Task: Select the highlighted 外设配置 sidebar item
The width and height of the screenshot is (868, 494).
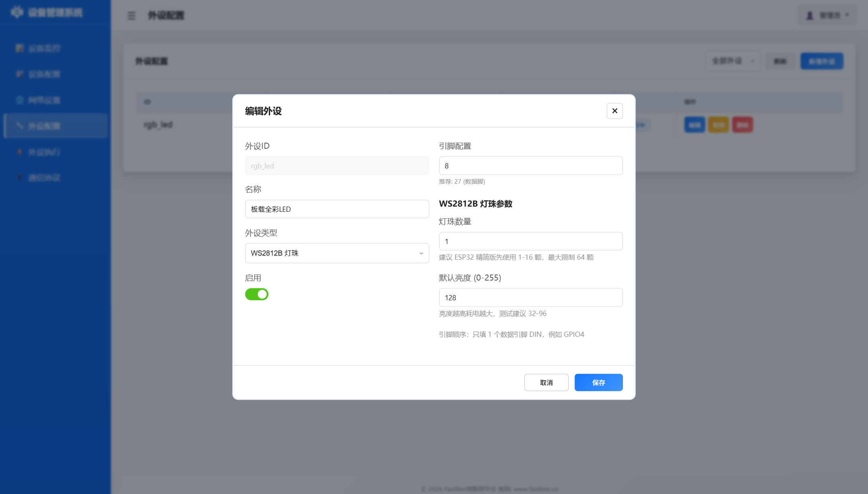Action: (x=55, y=126)
